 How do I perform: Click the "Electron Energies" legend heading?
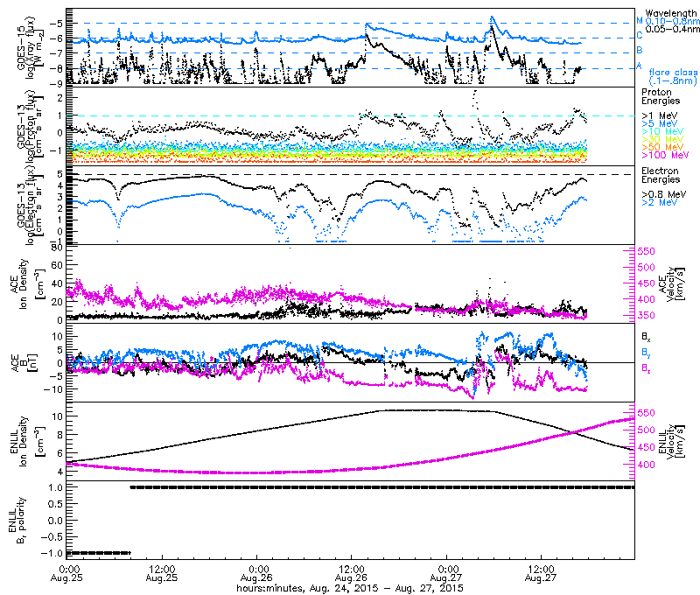pos(661,175)
